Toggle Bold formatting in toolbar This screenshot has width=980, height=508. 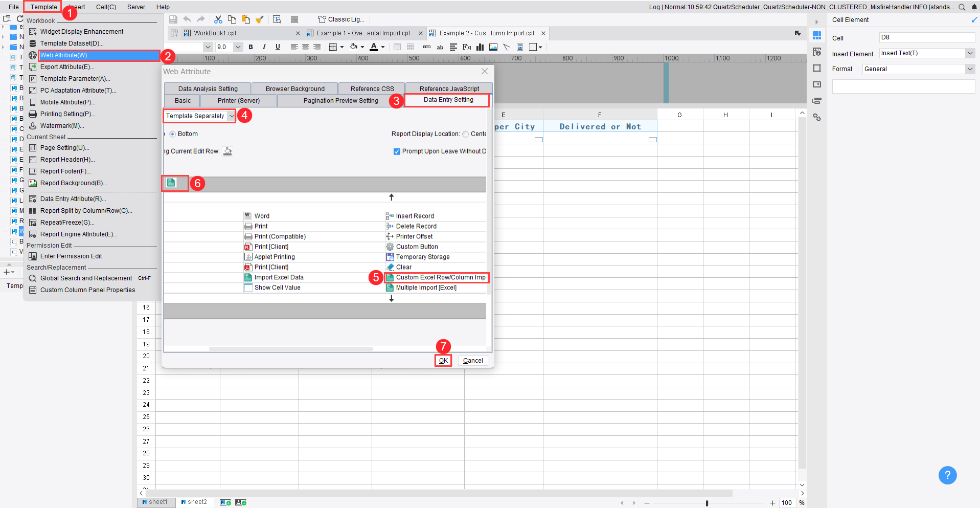(x=251, y=47)
